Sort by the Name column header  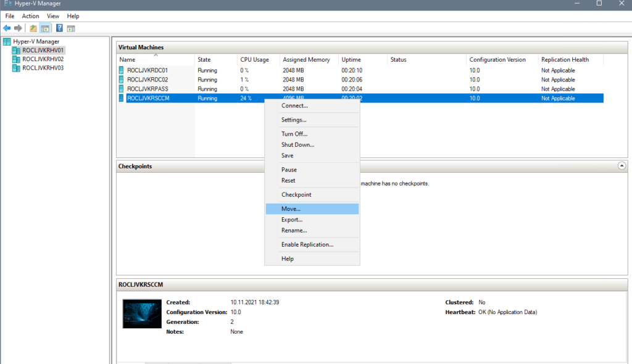point(156,60)
